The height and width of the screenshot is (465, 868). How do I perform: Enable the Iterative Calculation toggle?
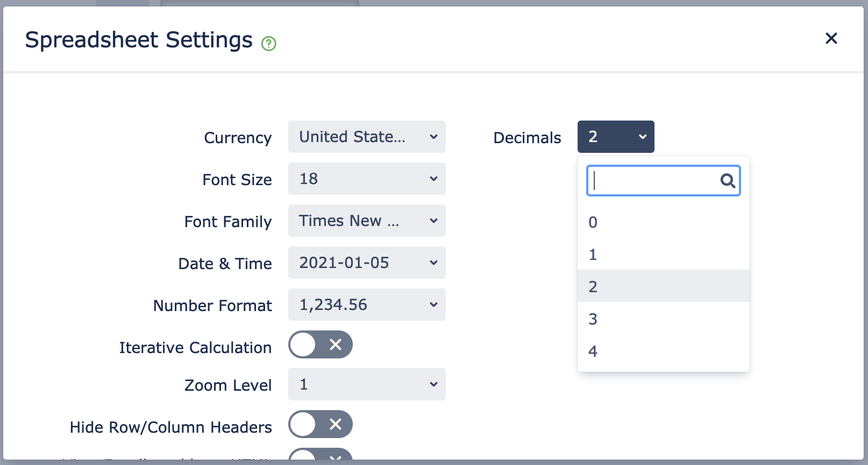pos(321,344)
